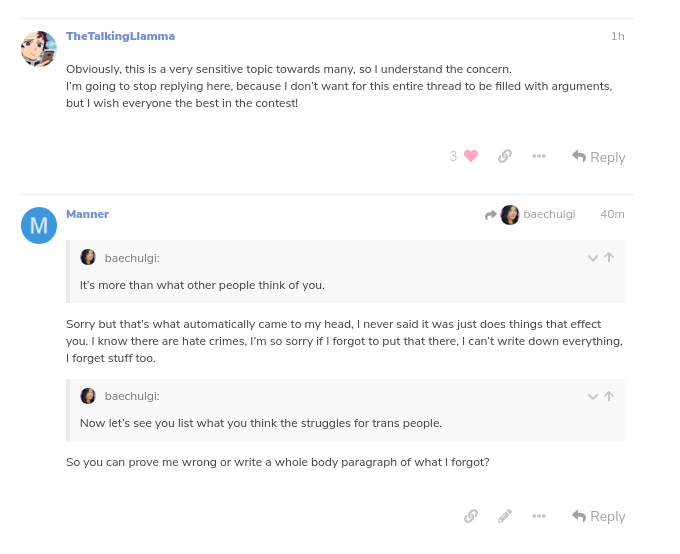Open more actions ellipsis on Manner's post
The height and width of the screenshot is (554, 680).
coord(539,516)
